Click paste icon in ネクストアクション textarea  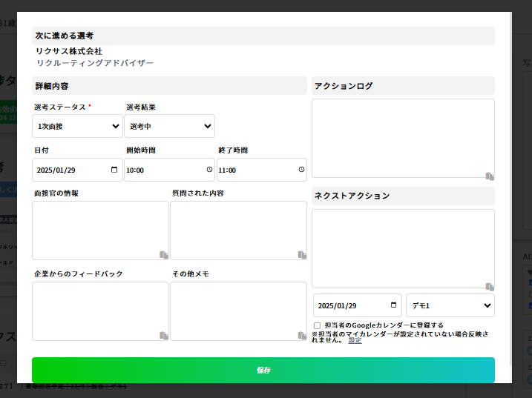coord(490,287)
